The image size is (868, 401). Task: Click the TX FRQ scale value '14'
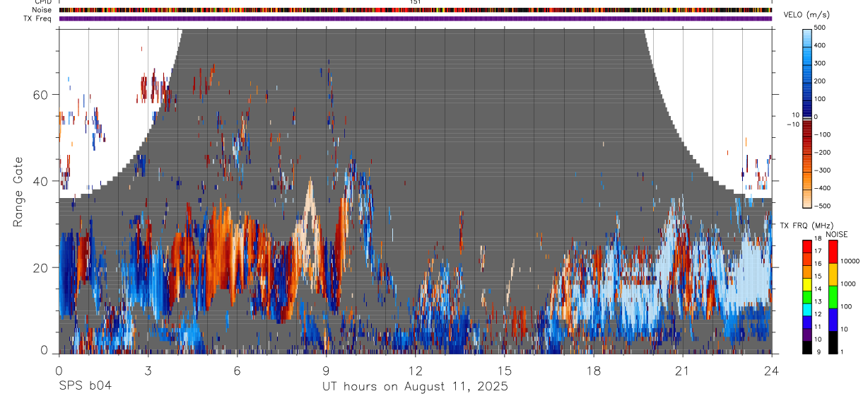818,289
